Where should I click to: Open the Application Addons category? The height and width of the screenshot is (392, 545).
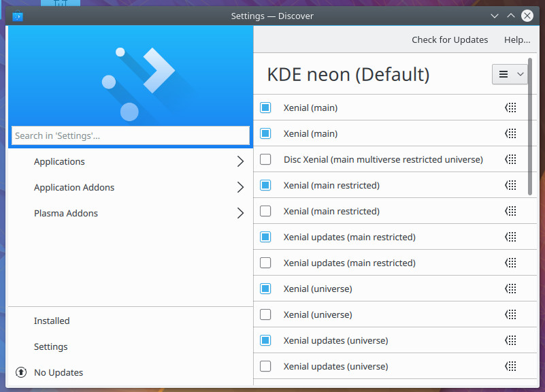[x=131, y=187]
